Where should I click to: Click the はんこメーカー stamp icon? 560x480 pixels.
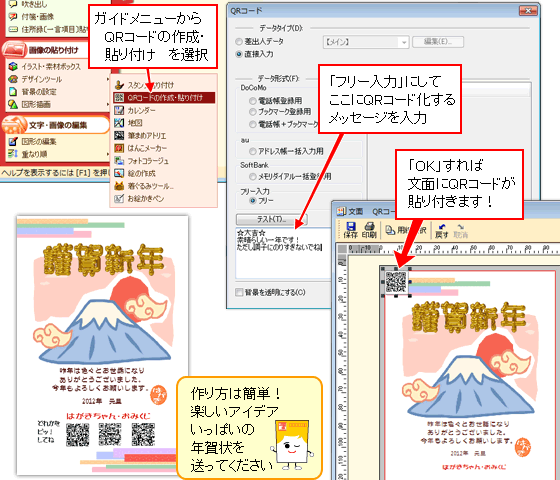pos(119,148)
